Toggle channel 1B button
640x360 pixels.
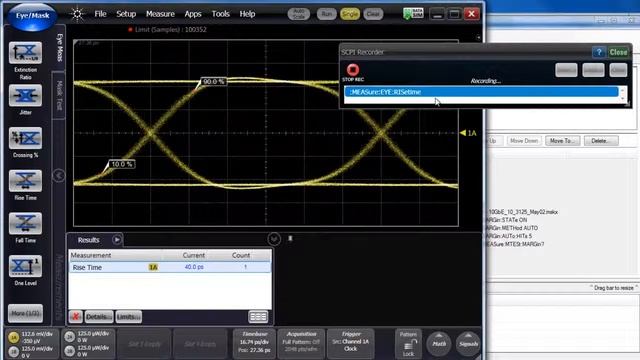[13, 352]
